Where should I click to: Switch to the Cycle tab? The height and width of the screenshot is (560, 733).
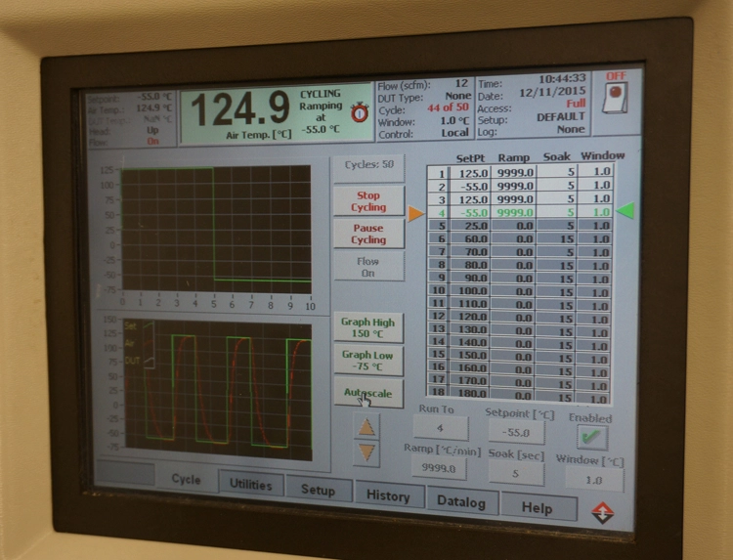tap(186, 479)
